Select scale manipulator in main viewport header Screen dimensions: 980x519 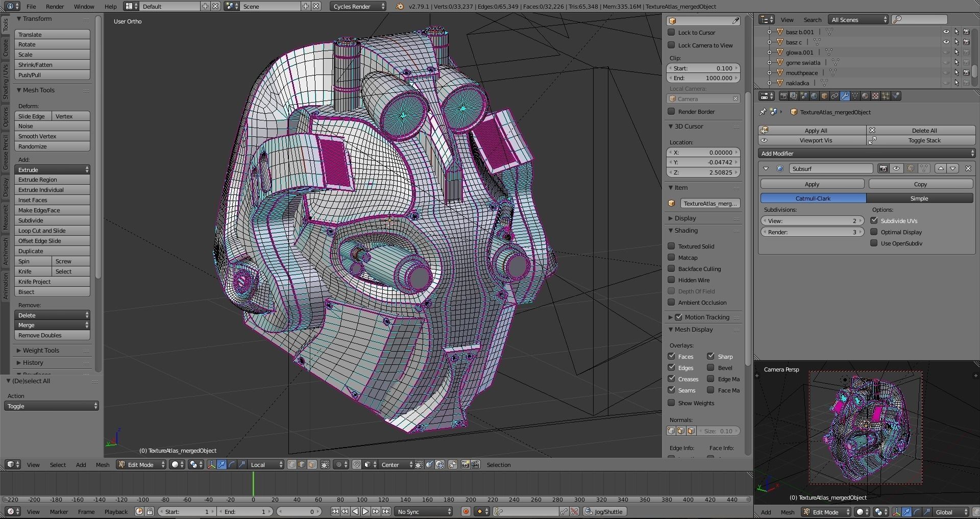click(x=242, y=464)
